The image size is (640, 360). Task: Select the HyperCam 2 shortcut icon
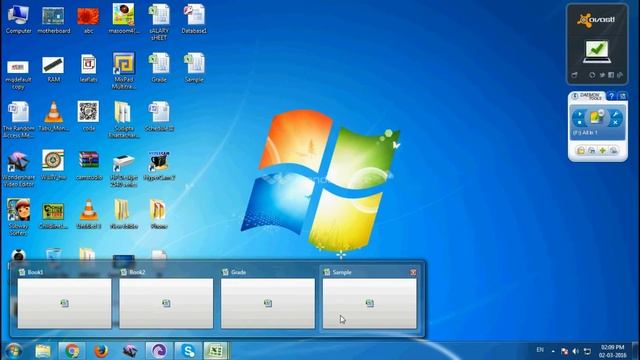159,165
